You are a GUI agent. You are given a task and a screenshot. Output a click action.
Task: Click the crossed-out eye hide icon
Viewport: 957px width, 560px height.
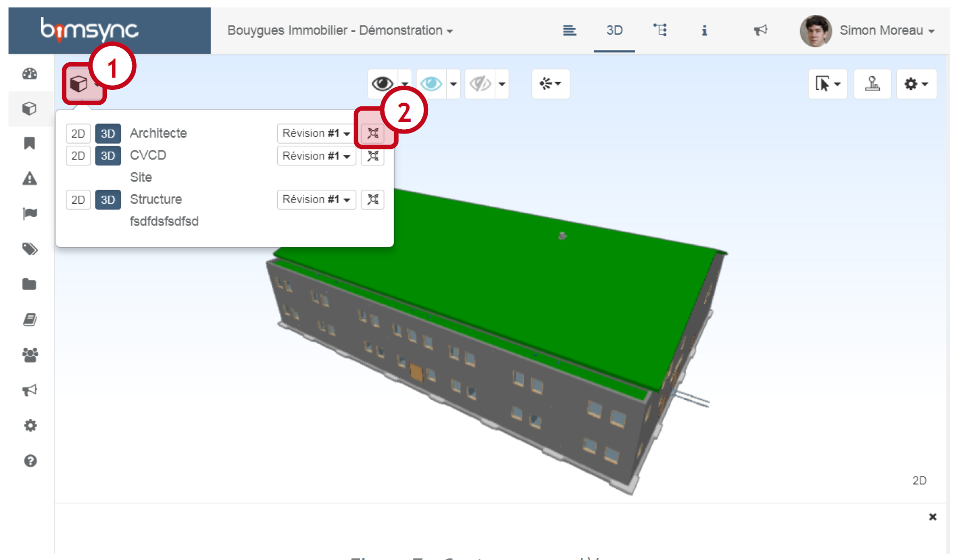[480, 83]
